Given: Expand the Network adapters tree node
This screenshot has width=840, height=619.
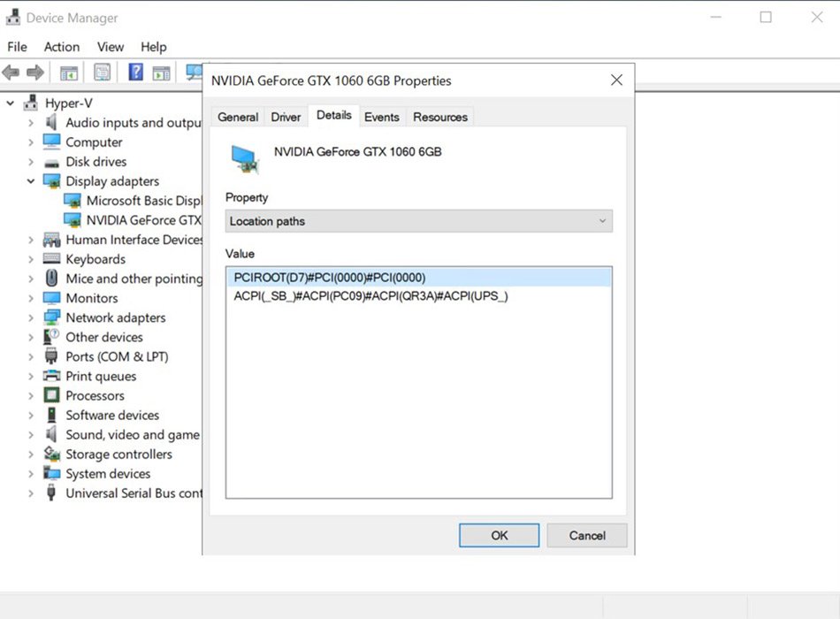Looking at the screenshot, I should (x=31, y=317).
